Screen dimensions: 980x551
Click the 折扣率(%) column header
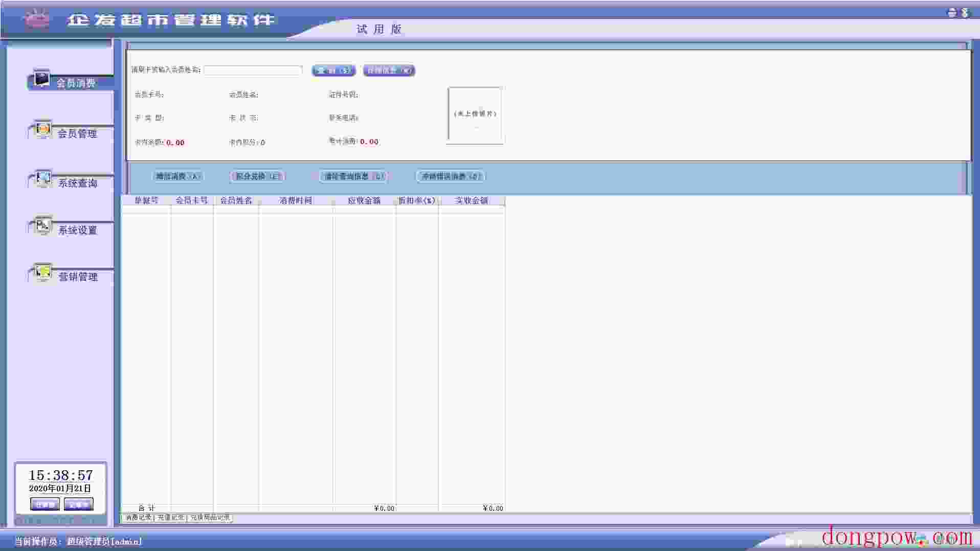(x=417, y=200)
